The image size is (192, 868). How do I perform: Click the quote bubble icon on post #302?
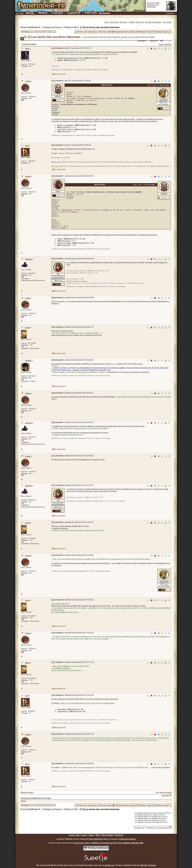(x=151, y=81)
